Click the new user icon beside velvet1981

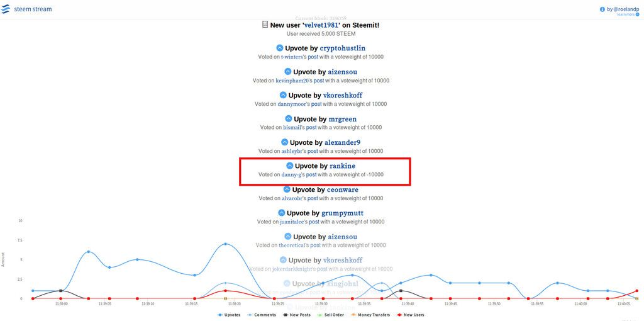[x=265, y=25]
